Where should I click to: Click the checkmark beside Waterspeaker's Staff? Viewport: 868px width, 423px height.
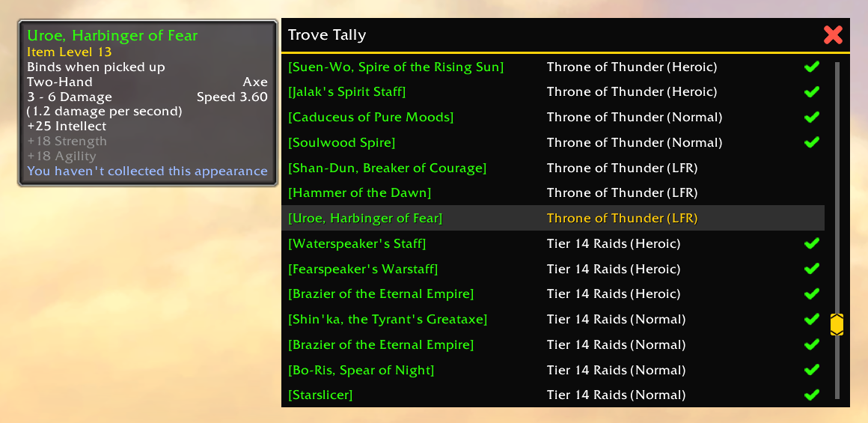[x=812, y=243]
